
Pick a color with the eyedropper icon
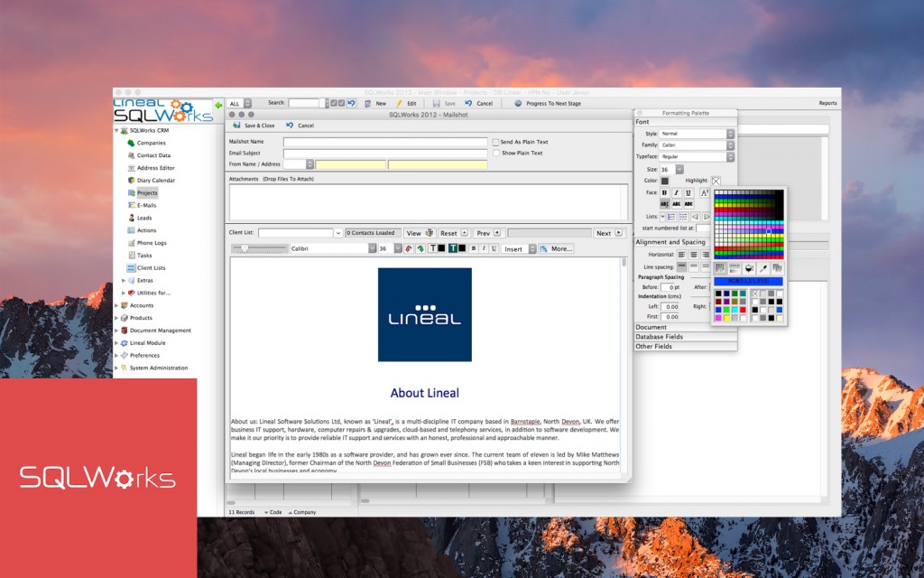(x=765, y=266)
